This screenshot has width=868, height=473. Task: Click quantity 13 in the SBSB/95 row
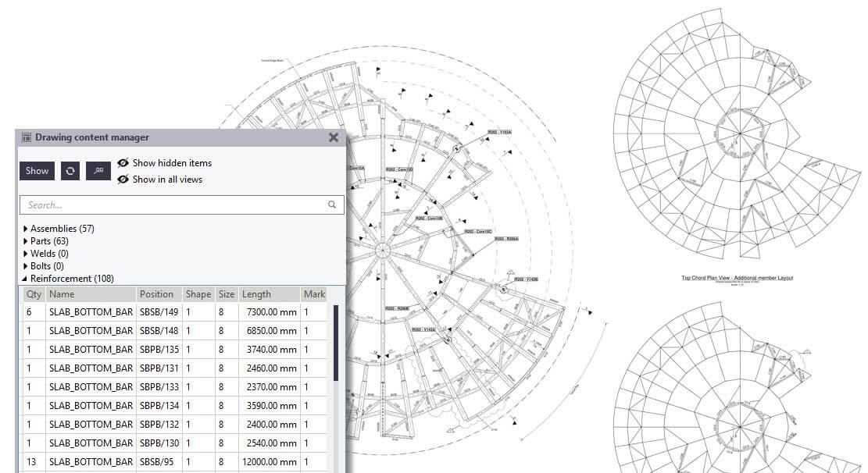pyautogui.click(x=31, y=462)
